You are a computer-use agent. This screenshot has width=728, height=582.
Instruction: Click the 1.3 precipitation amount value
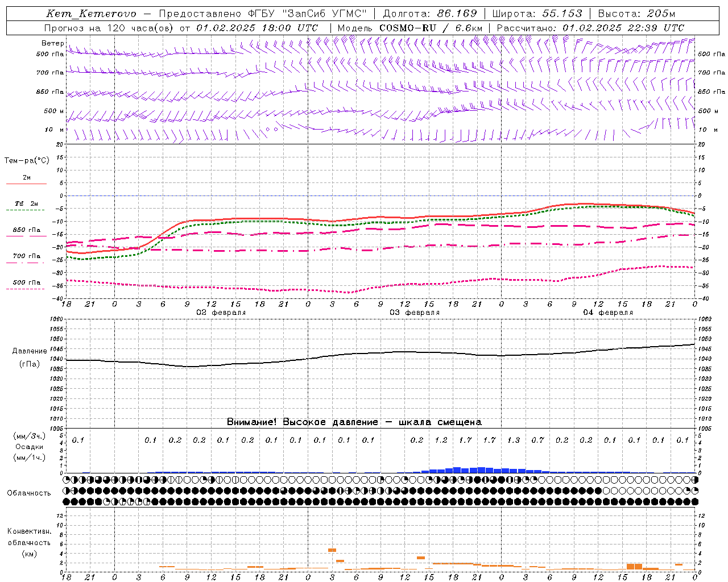(514, 440)
